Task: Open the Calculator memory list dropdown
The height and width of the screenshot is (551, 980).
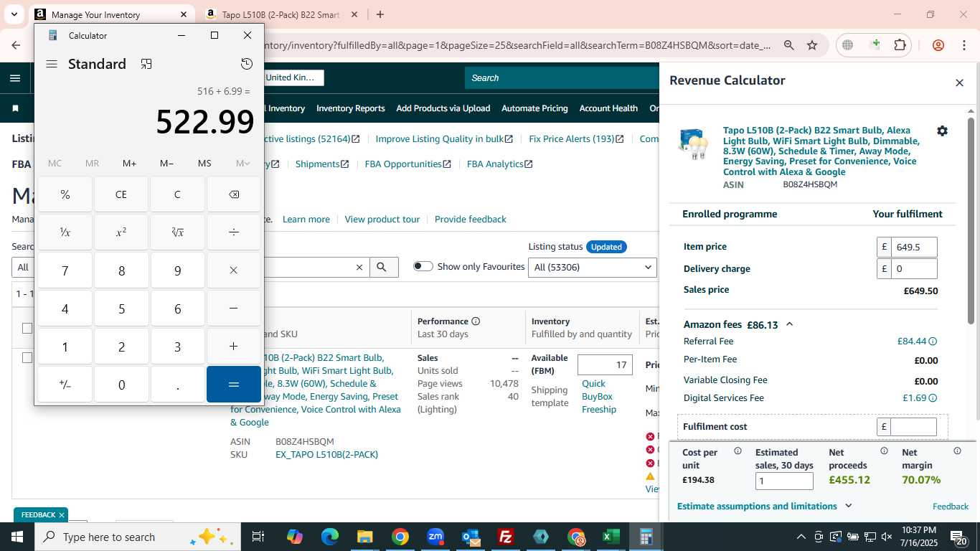Action: (x=242, y=164)
